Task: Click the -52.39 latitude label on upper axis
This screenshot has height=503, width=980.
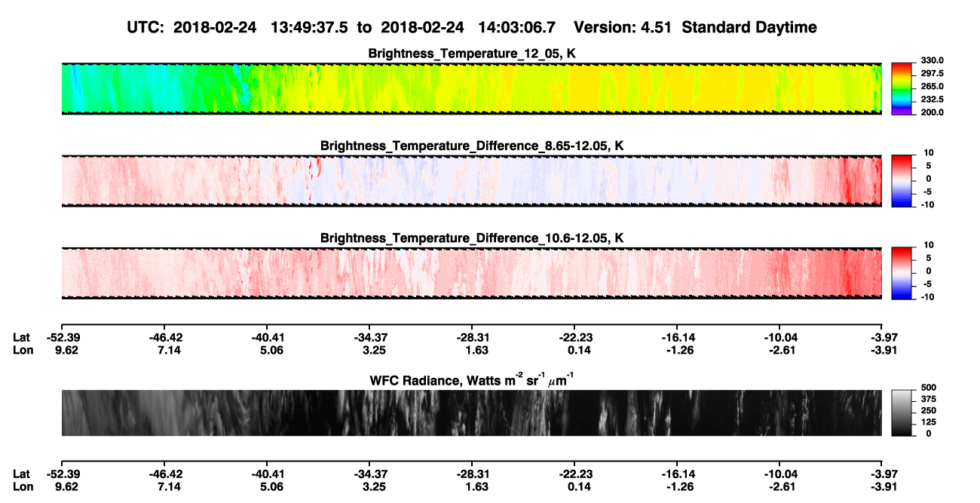Action: 63,337
